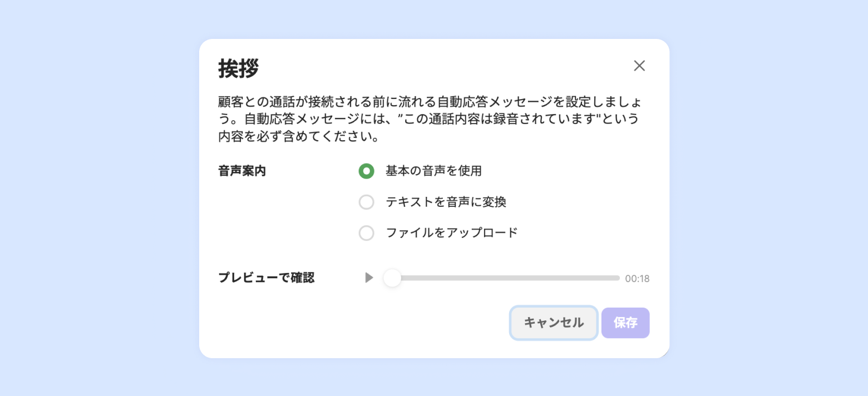Image resolution: width=868 pixels, height=396 pixels.
Task: Click the 音声案内 section label
Action: (242, 171)
